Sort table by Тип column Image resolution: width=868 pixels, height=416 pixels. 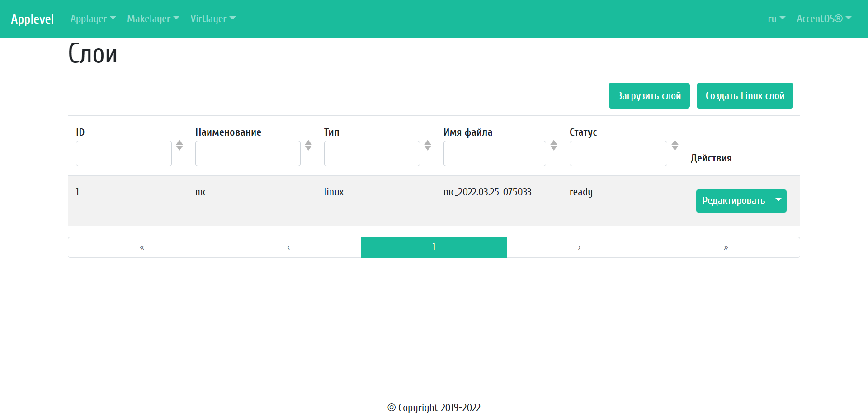[428, 145]
